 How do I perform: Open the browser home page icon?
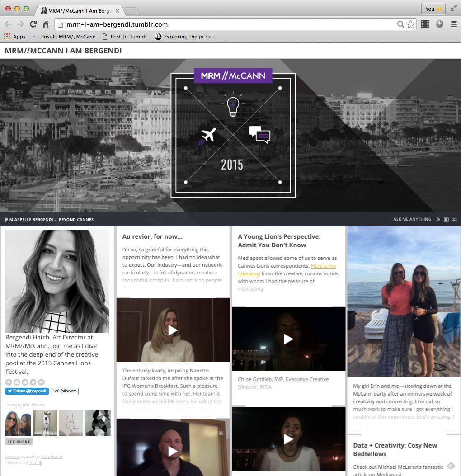pos(46,24)
